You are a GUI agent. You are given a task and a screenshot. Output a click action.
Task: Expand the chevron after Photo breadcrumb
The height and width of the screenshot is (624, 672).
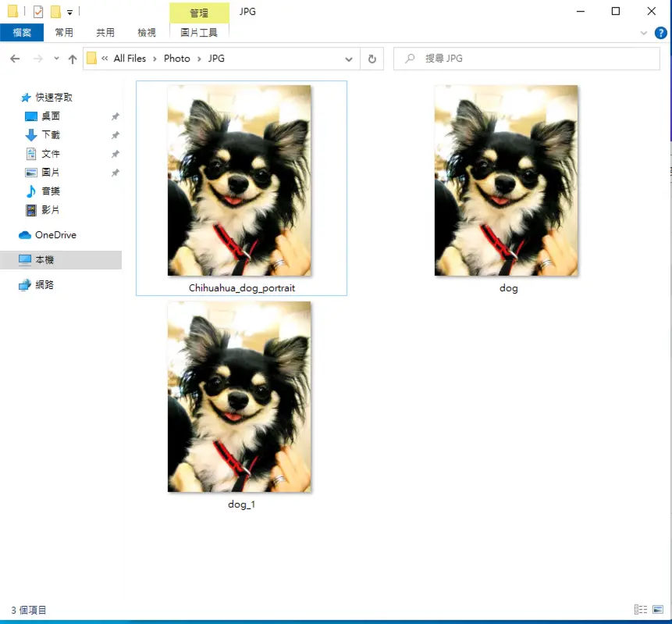click(x=199, y=59)
